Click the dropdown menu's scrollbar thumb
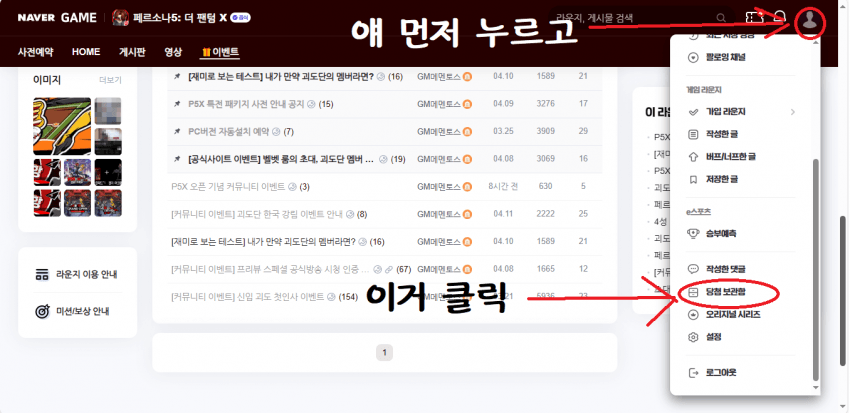Screen dimensions: 850x413 click(x=815, y=270)
